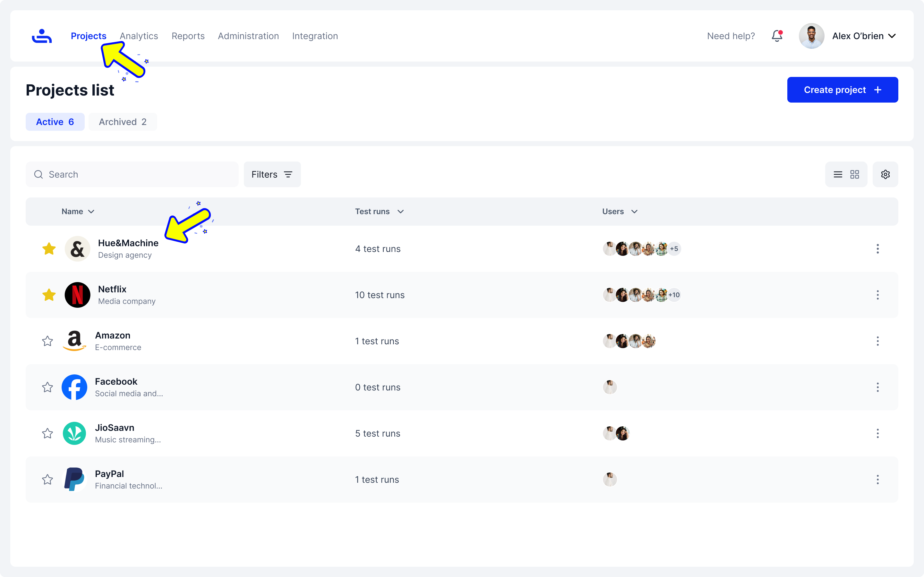Open the PayPal row three-dot menu
Image resolution: width=924 pixels, height=577 pixels.
coord(877,480)
